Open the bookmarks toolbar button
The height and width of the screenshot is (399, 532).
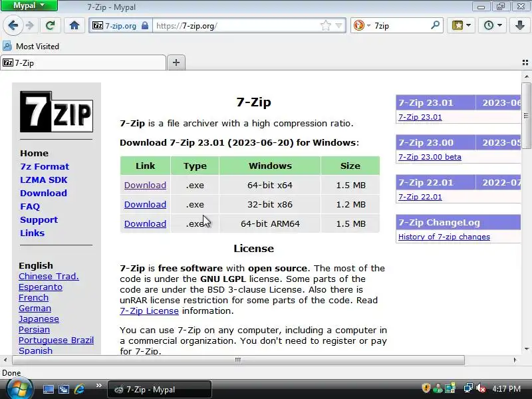pos(458,25)
